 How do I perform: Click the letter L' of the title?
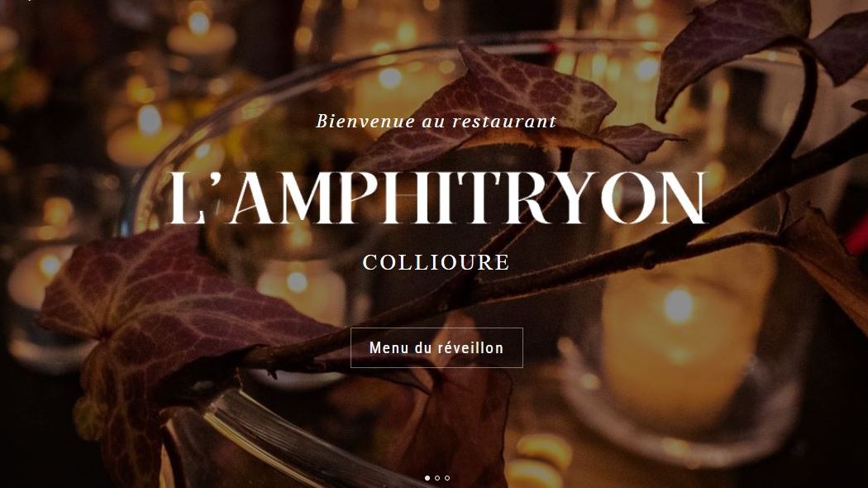(x=188, y=199)
